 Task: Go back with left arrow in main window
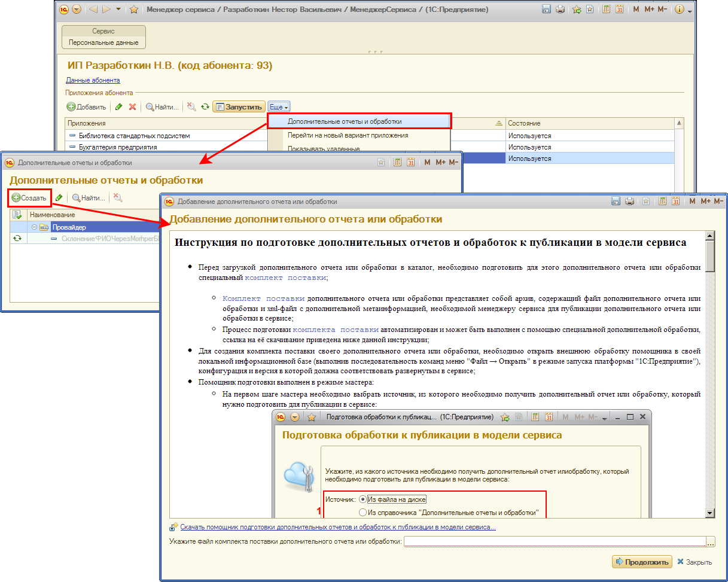click(93, 10)
